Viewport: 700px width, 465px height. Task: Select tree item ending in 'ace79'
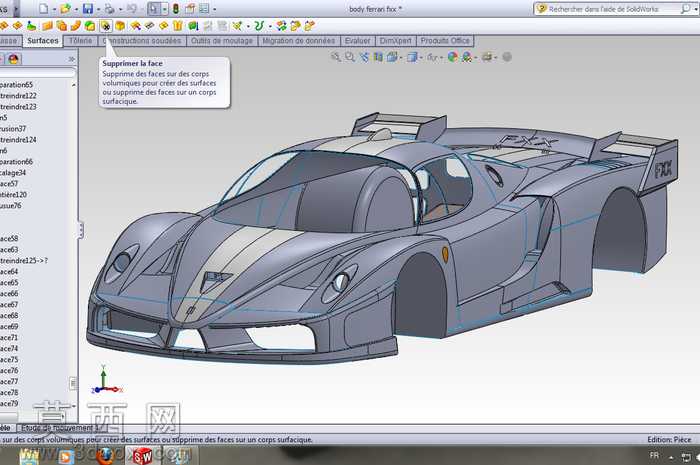[x=9, y=403]
